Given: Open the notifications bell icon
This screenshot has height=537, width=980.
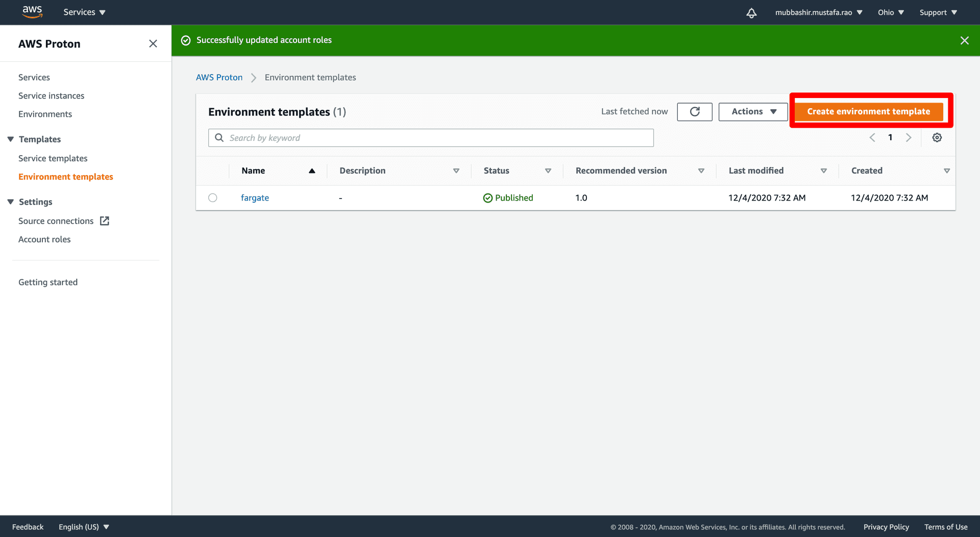Looking at the screenshot, I should pyautogui.click(x=751, y=13).
